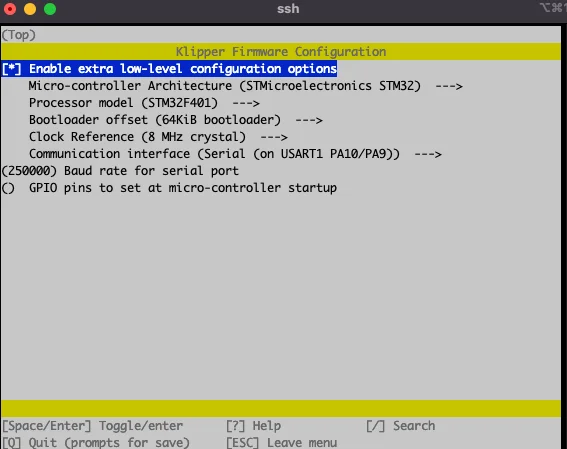Click the Klipper Firmware Configuration title bar

tap(281, 52)
